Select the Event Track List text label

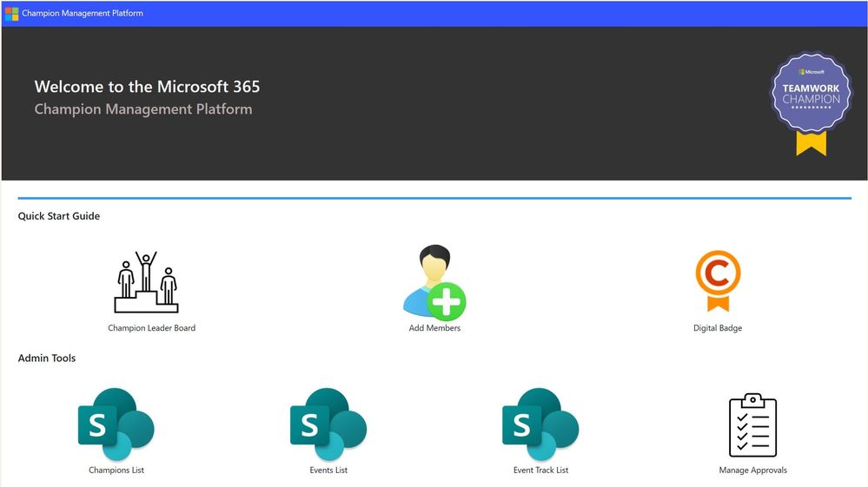point(540,470)
